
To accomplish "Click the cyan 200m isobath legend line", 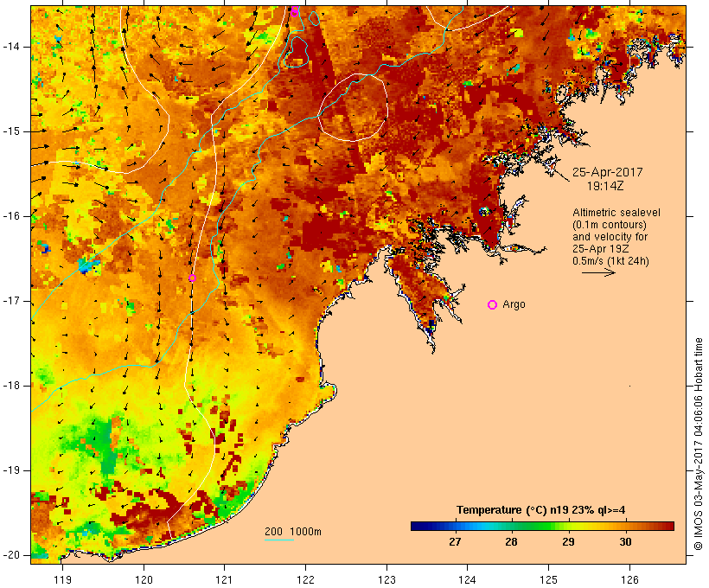I will point(279,540).
